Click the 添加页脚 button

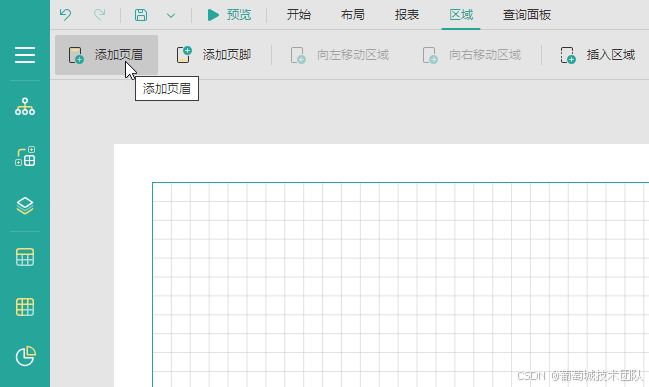pyautogui.click(x=214, y=55)
